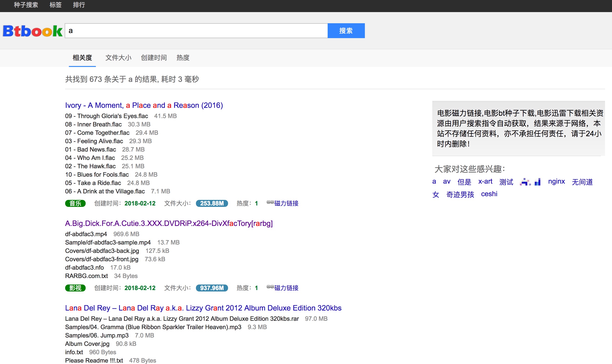Sort results by 创建时间 tab
This screenshot has width=612, height=364.
pyautogui.click(x=154, y=58)
